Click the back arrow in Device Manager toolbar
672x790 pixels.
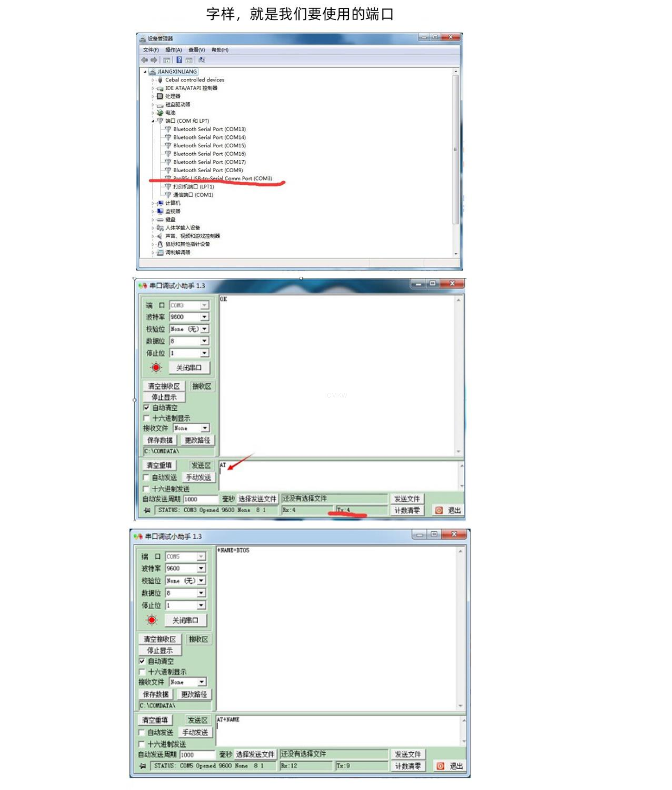point(144,60)
